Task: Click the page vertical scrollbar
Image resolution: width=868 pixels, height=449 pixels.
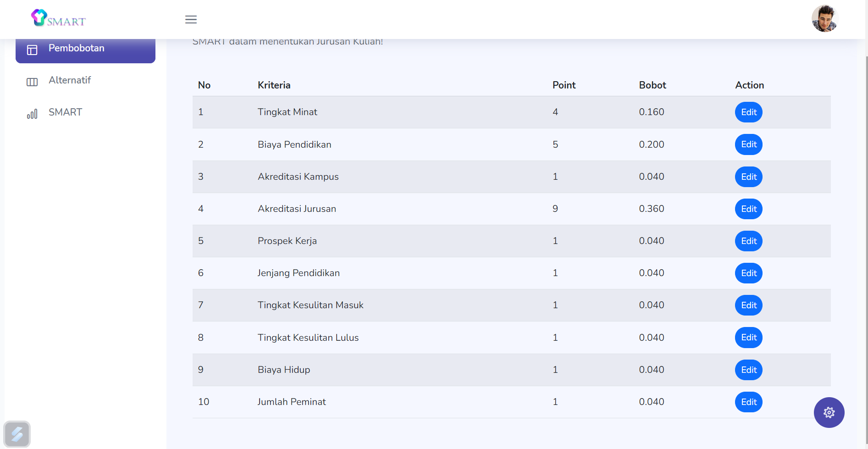Action: coord(866,229)
